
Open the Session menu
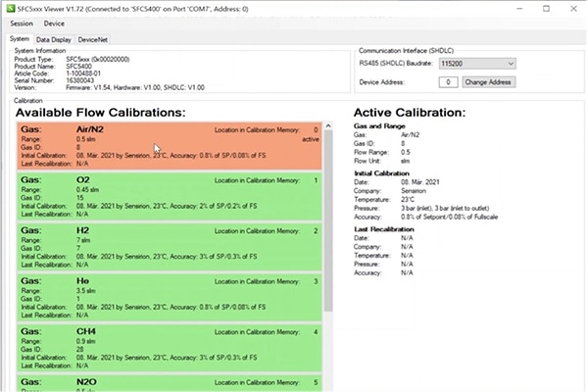click(x=22, y=23)
